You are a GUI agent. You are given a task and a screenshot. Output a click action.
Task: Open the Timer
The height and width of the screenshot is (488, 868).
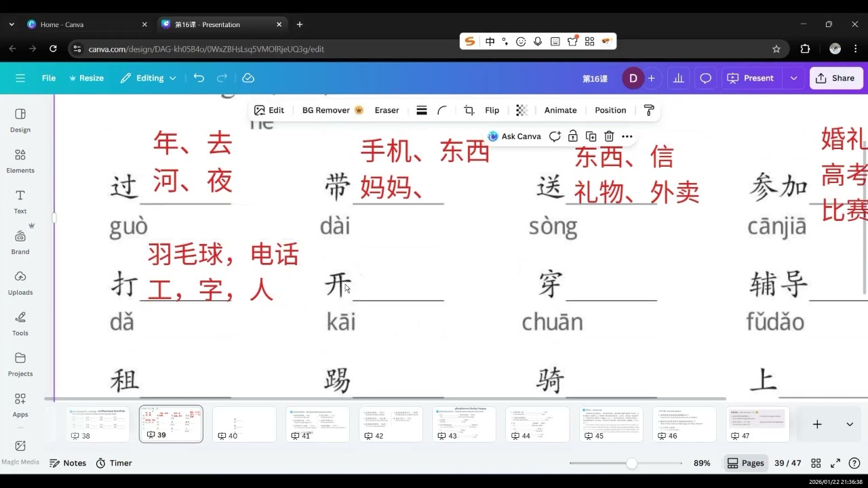113,463
